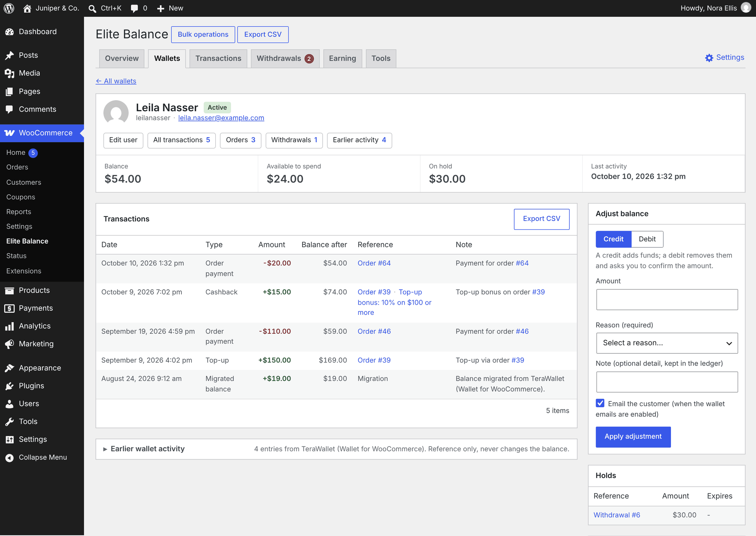Screen dimensions: 756x536
Task: Focus the Note optional detail field
Action: pyautogui.click(x=667, y=382)
